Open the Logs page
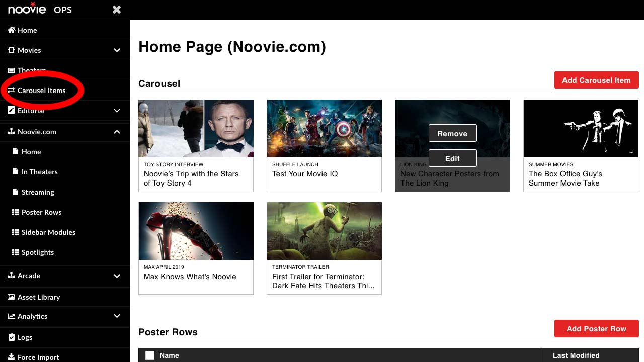This screenshot has height=362, width=644. pos(25,337)
